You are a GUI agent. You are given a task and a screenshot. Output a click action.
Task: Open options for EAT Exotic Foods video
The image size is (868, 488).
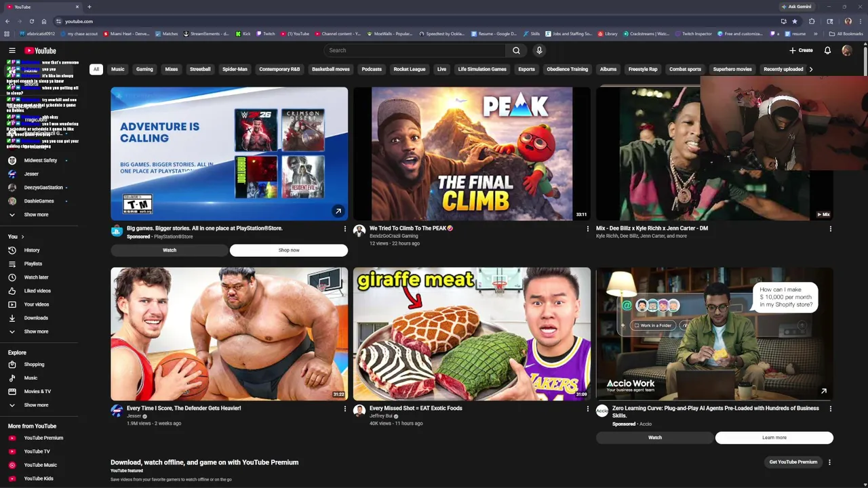[587, 409]
